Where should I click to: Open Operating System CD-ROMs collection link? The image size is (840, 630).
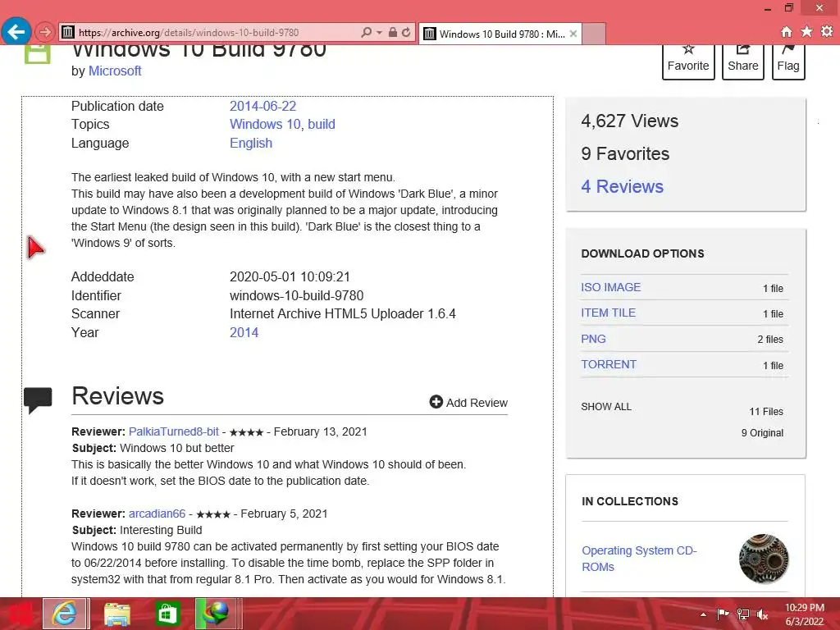tap(639, 559)
